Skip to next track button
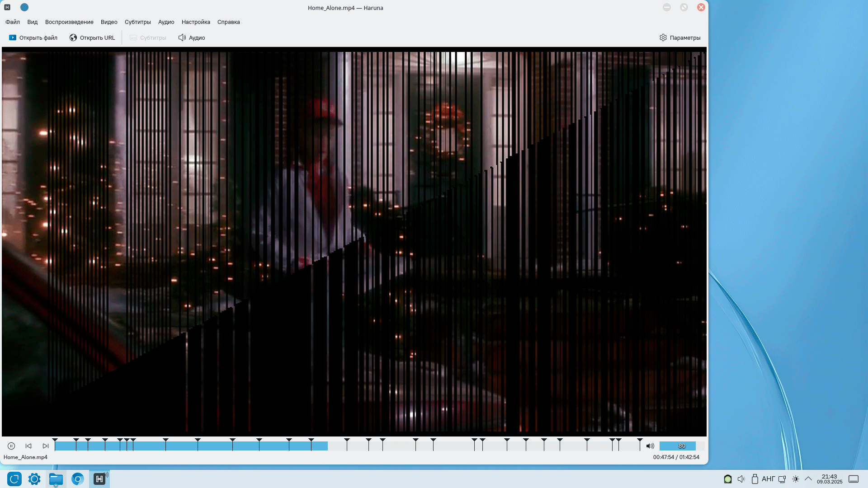 (x=46, y=446)
